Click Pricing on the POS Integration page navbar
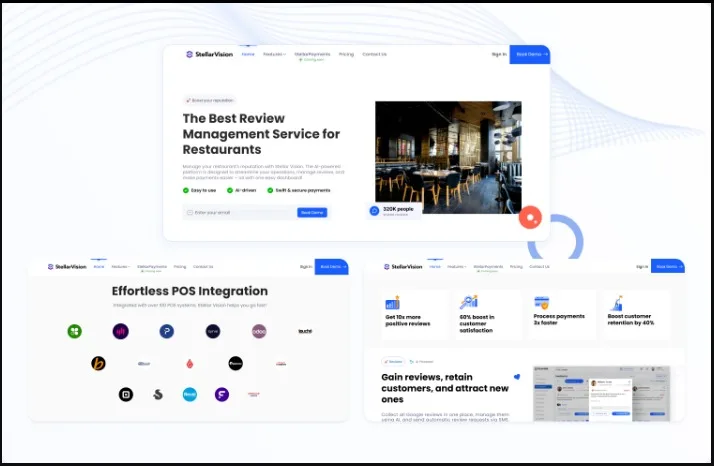This screenshot has width=714, height=466. coord(180,266)
